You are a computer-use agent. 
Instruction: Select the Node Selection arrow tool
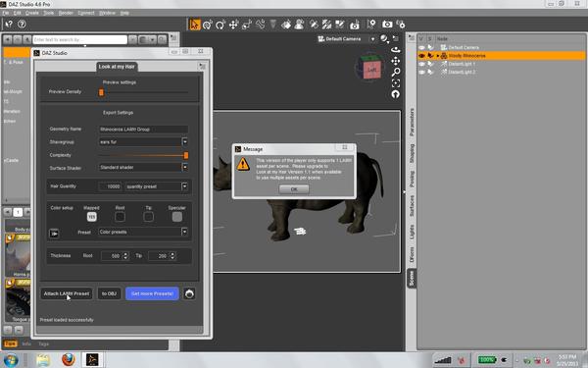(195, 25)
